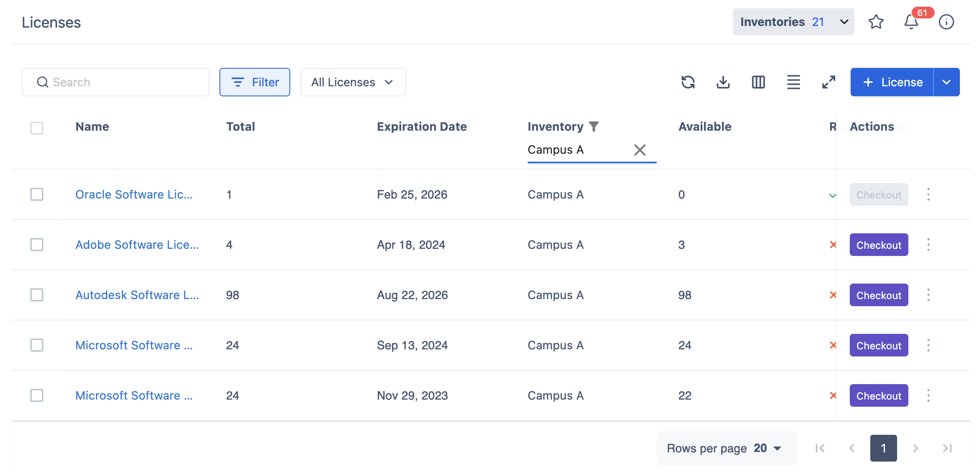
Task: Open the info circle icon
Action: click(x=946, y=22)
